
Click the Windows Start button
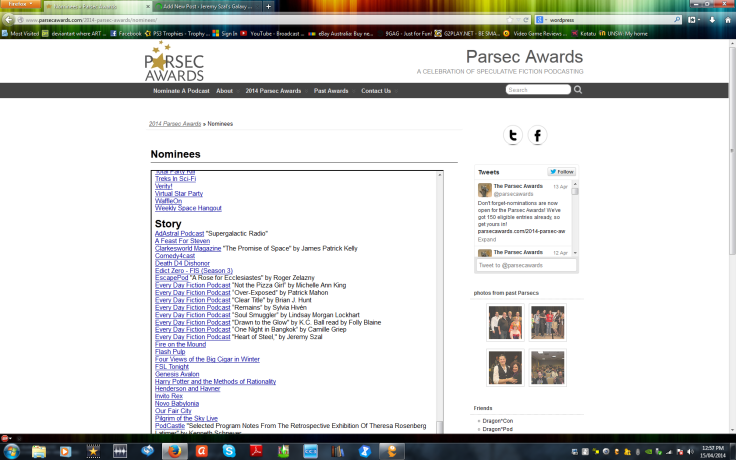point(10,451)
